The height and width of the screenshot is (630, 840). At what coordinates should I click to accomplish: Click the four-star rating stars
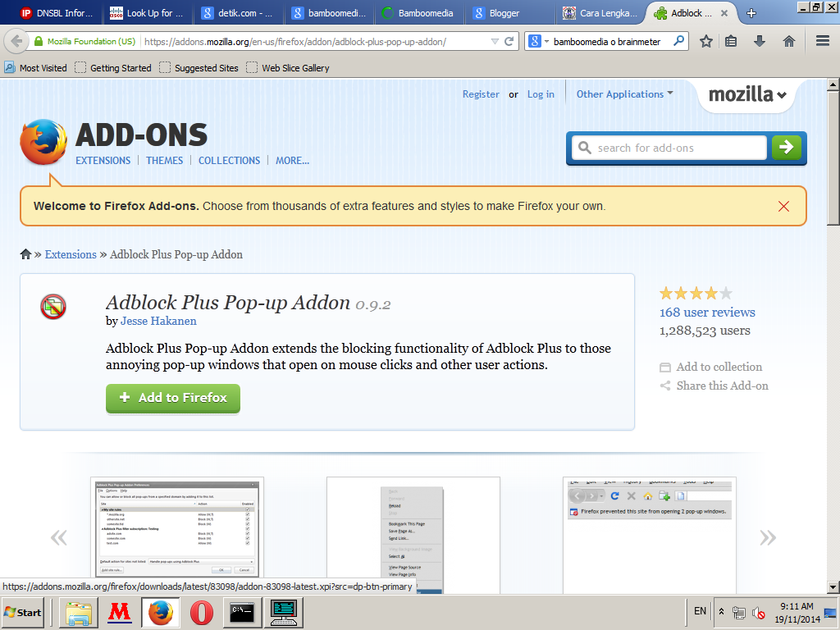click(x=696, y=293)
